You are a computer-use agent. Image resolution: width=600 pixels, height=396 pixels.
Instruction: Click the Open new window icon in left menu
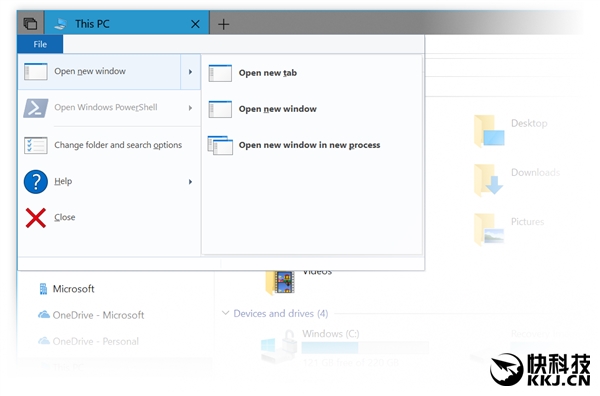[36, 72]
